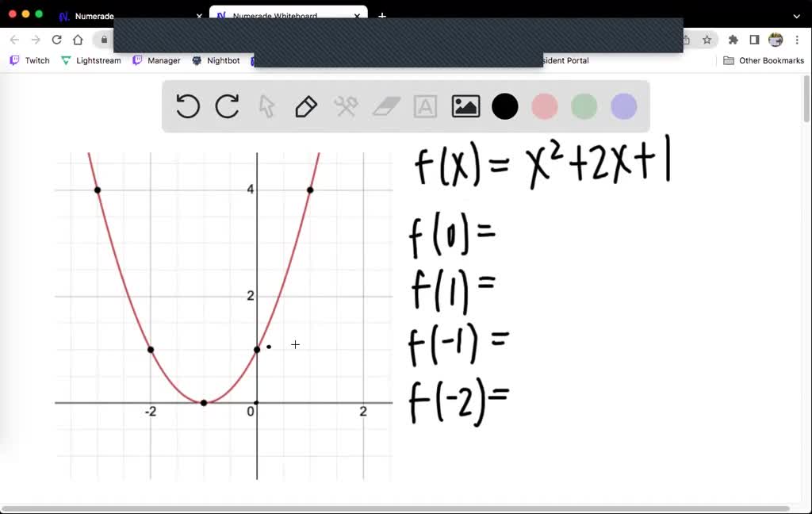The width and height of the screenshot is (812, 514).
Task: Select the Pen drawing tool
Action: point(306,106)
